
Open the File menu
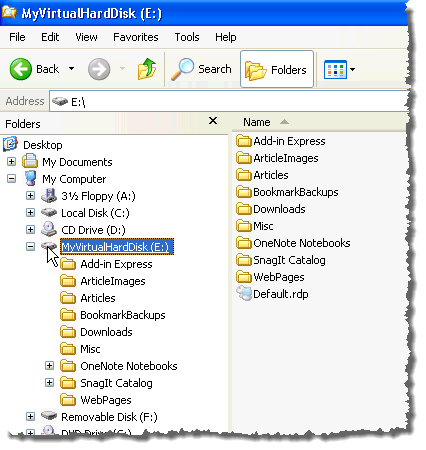pyautogui.click(x=17, y=37)
